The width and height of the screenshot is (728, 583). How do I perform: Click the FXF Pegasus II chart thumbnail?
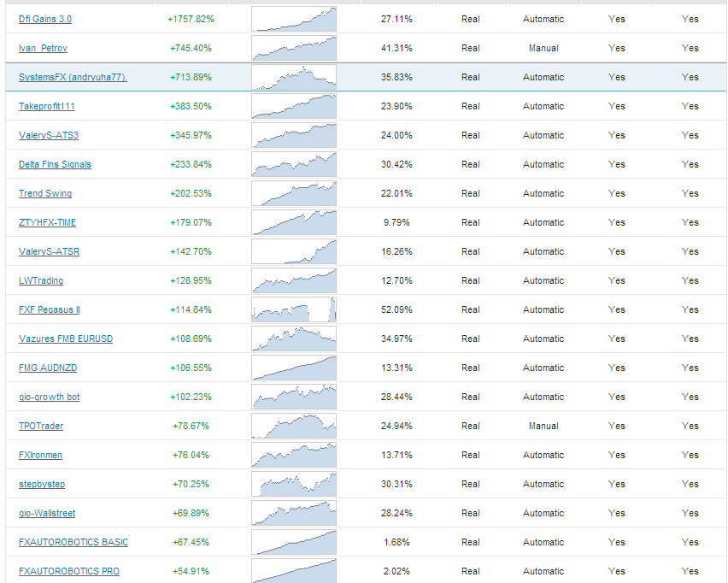click(294, 309)
